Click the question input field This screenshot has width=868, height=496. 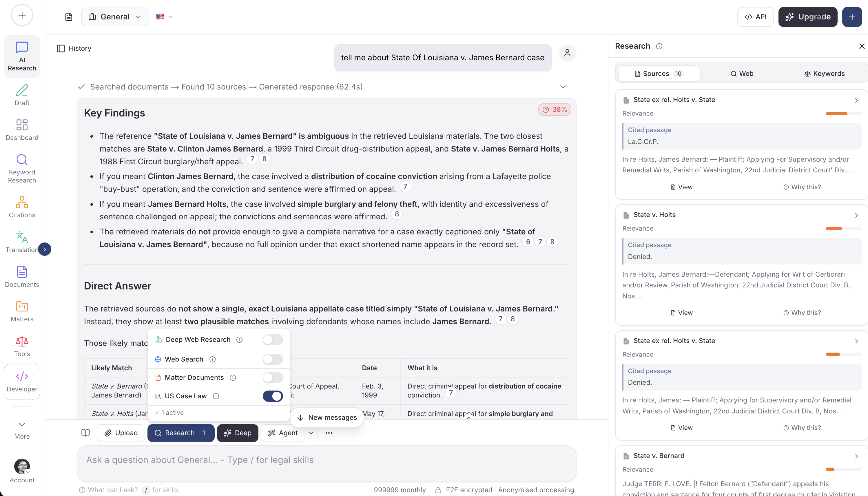326,460
